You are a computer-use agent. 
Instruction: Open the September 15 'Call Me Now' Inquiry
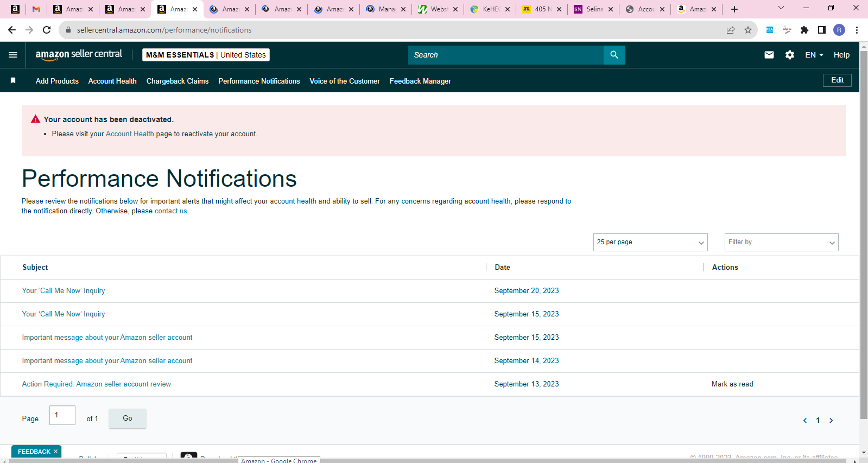pyautogui.click(x=64, y=314)
